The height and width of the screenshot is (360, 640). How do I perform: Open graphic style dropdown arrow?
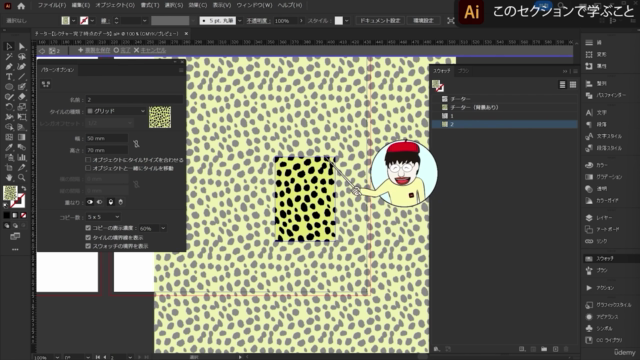pyautogui.click(x=347, y=20)
